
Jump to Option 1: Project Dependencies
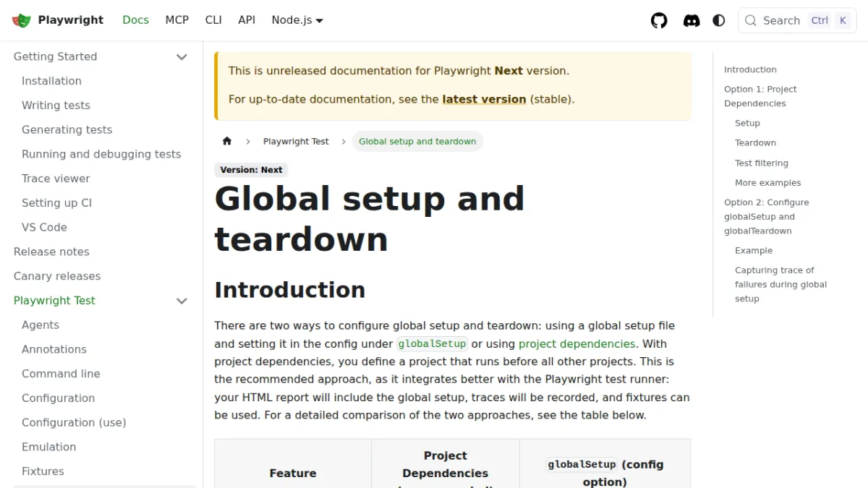coord(760,96)
